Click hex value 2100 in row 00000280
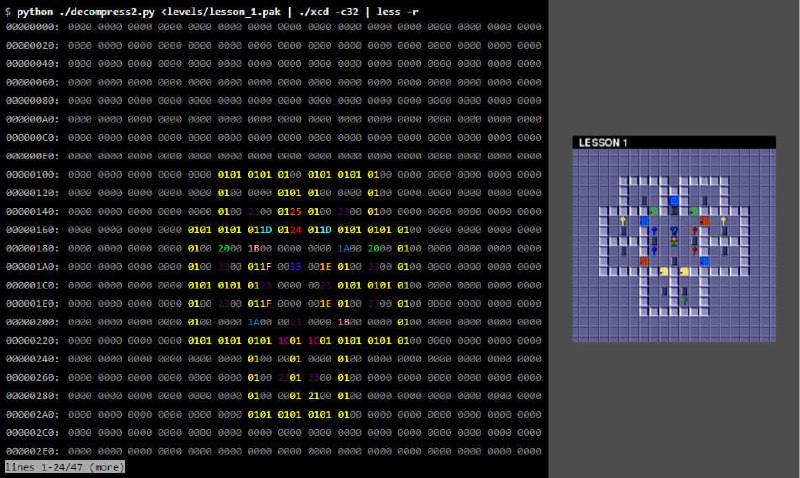The image size is (800, 478). click(319, 396)
